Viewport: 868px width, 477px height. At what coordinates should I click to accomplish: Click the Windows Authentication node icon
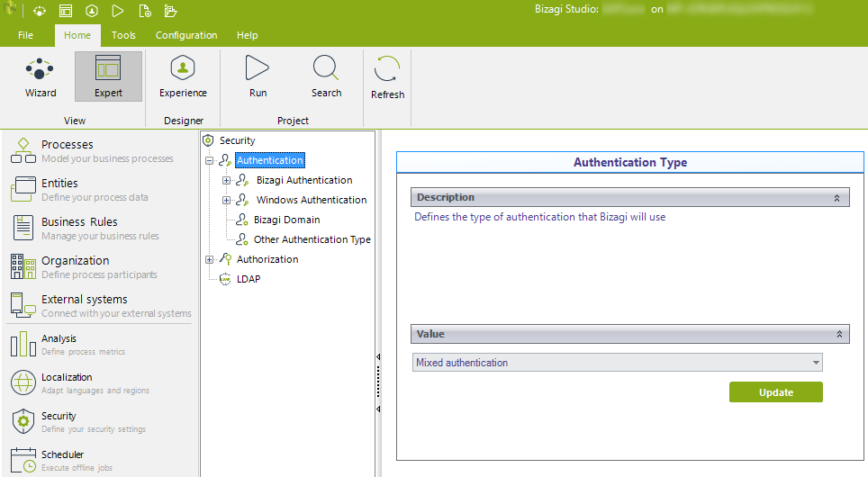pyautogui.click(x=242, y=200)
